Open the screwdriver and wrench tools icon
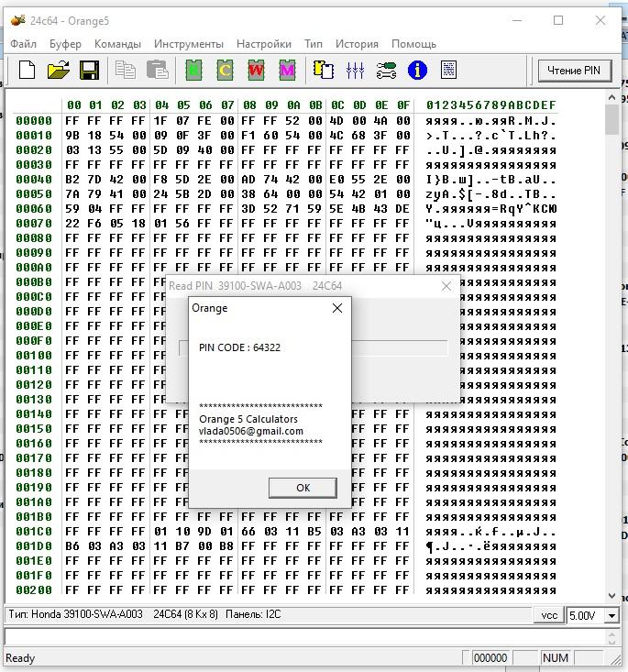Viewport: 628px width, 672px height. tap(386, 71)
